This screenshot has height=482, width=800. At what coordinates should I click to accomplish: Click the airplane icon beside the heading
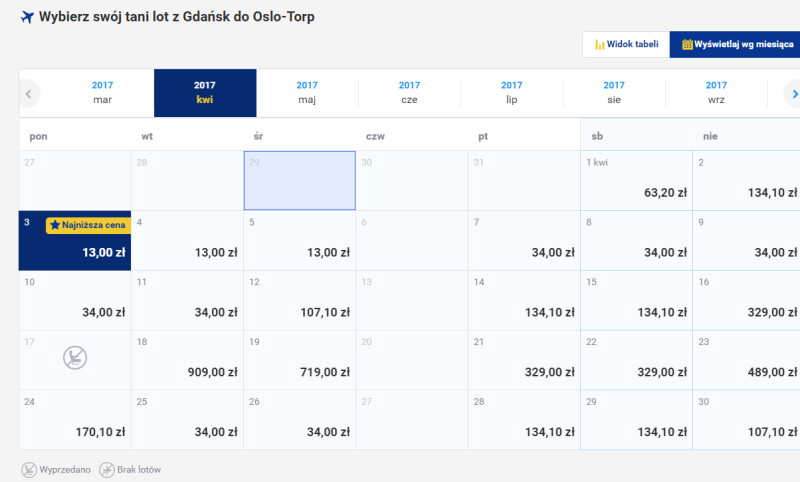coord(27,17)
